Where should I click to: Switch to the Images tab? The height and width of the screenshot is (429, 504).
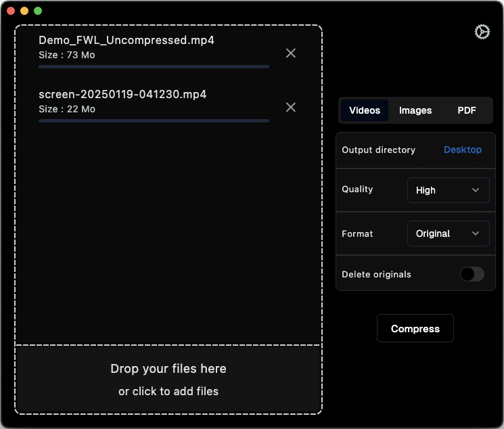pyautogui.click(x=415, y=110)
